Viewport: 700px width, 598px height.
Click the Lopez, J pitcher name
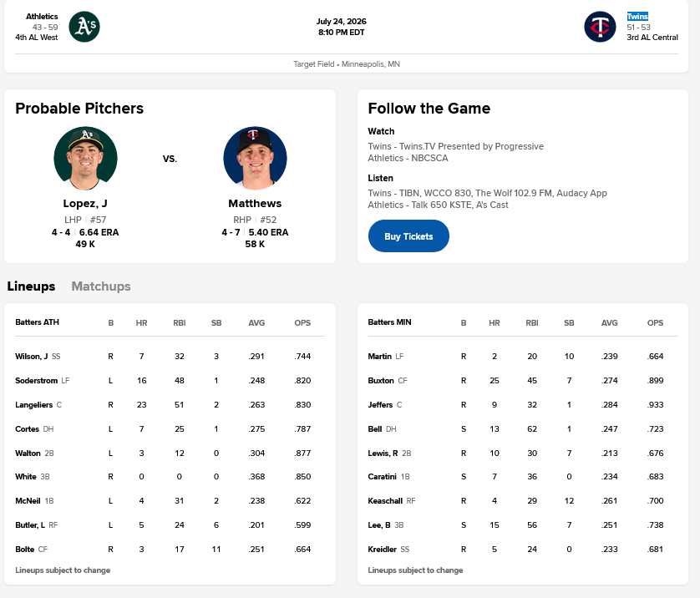click(85, 204)
